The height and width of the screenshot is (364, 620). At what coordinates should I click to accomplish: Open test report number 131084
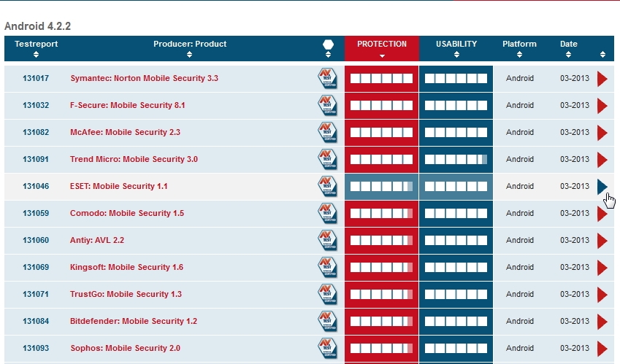click(36, 321)
